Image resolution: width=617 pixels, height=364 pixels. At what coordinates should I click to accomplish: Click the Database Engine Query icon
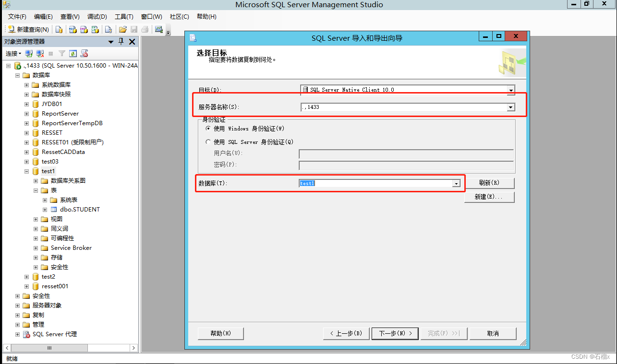coord(59,29)
